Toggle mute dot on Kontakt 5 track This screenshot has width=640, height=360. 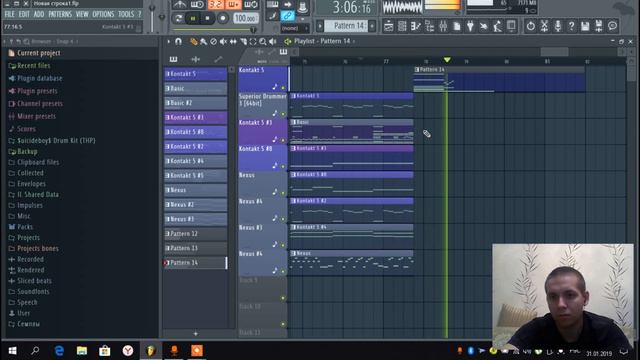point(283,88)
